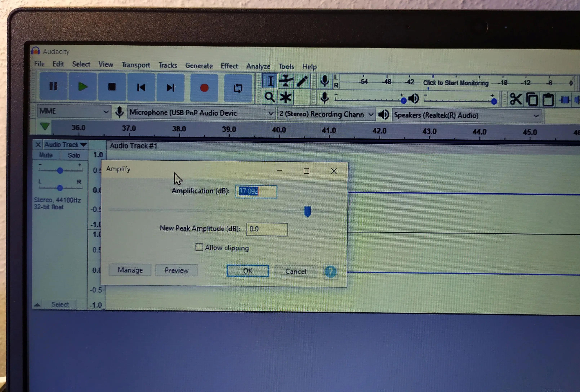Skip to End of track
The width and height of the screenshot is (580, 392).
click(170, 88)
